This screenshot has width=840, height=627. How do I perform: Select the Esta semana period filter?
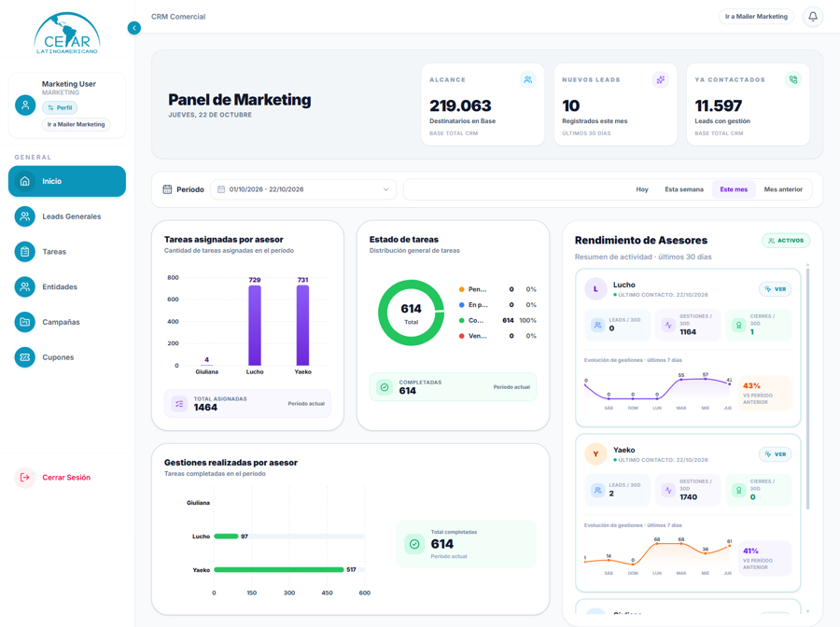tap(683, 189)
